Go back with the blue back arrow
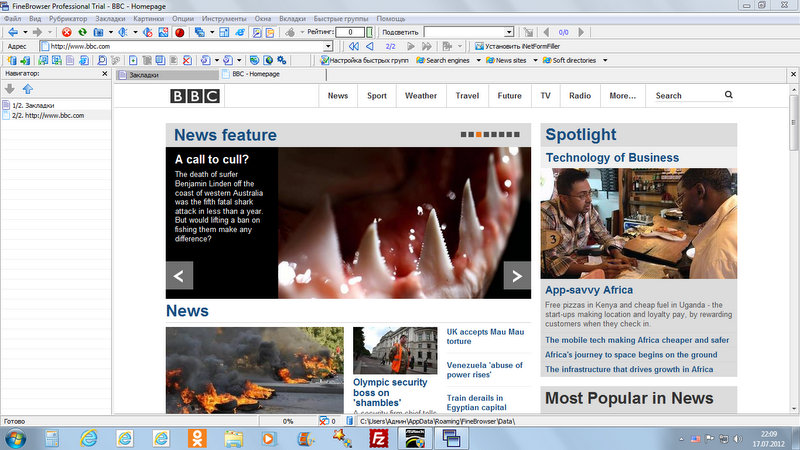Image resolution: width=800 pixels, height=450 pixels. point(13,32)
